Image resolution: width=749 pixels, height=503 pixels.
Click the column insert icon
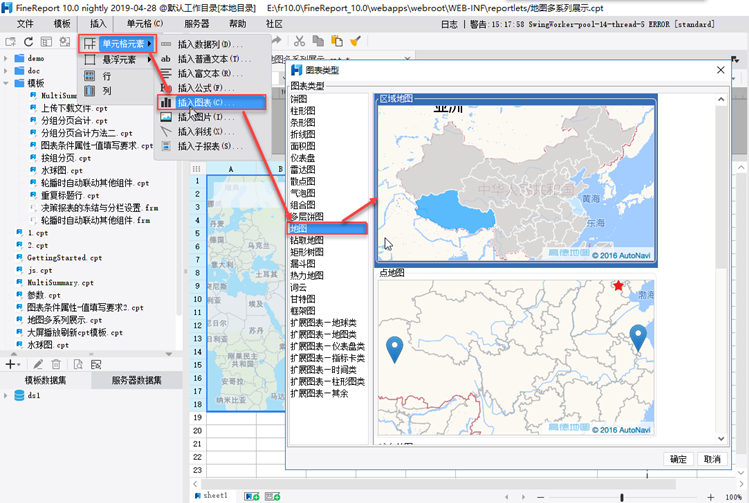(x=90, y=91)
